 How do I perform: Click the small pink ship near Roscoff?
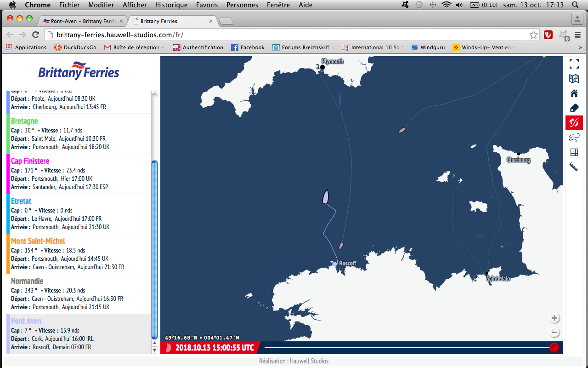pyautogui.click(x=341, y=246)
